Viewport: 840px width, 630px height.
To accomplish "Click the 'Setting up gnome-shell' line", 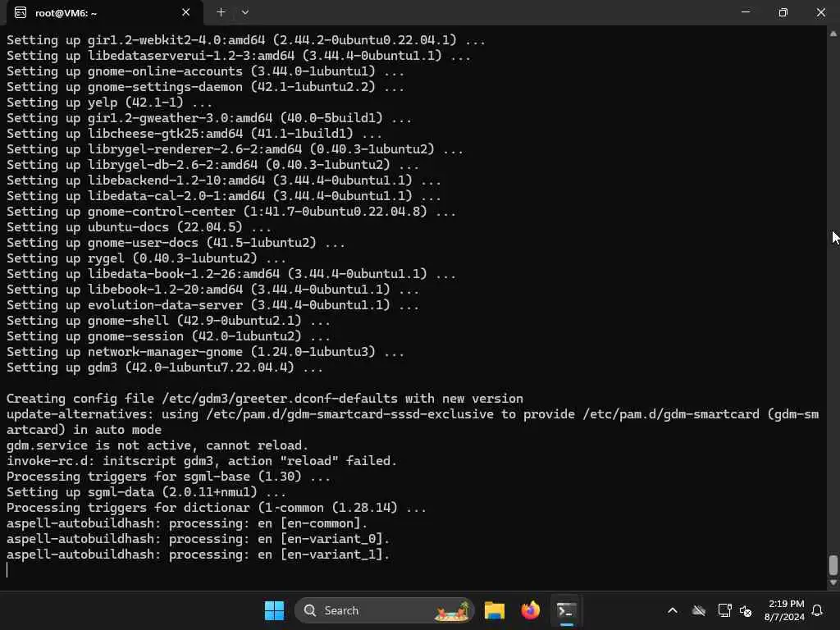I will 168,321.
